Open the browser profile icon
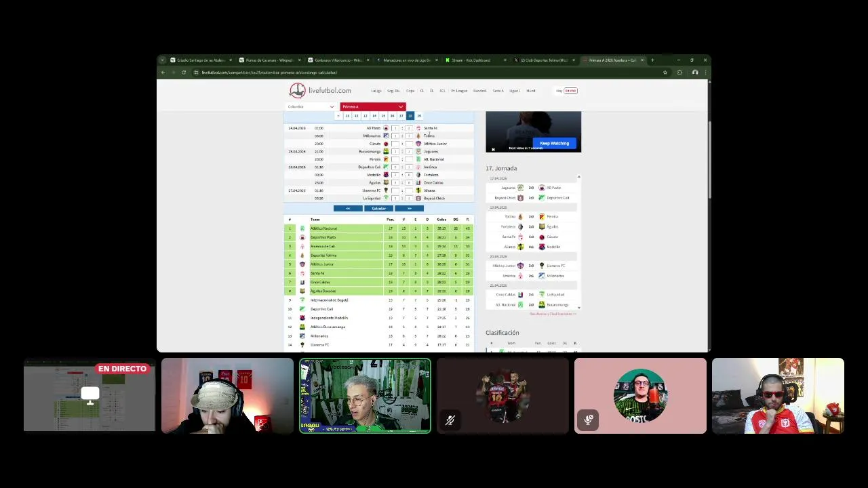The image size is (868, 488). click(694, 73)
